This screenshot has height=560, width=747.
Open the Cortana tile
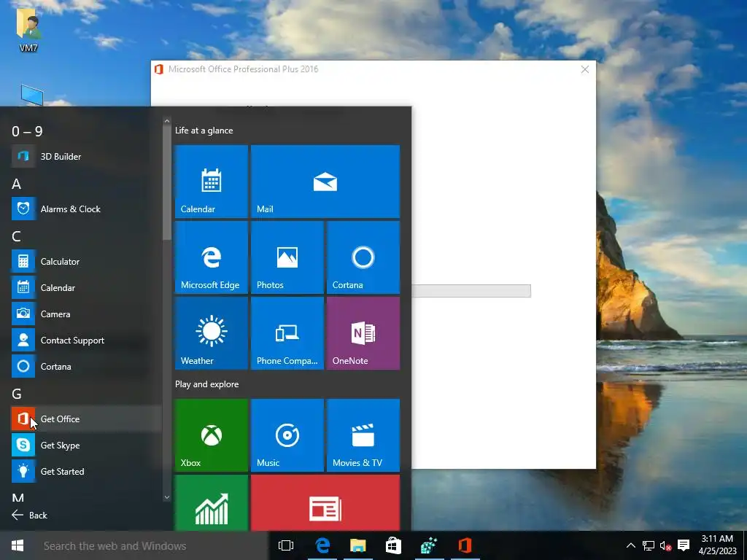363,257
